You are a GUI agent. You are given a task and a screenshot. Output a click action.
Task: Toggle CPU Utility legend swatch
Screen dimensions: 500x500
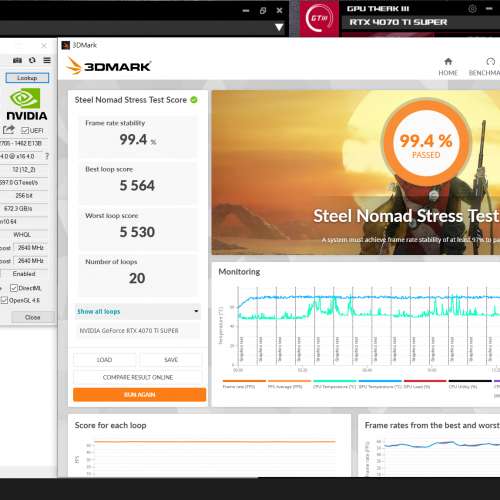(x=470, y=381)
